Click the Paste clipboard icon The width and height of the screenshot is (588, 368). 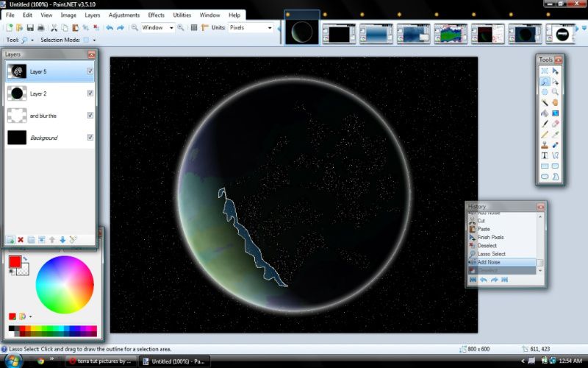tap(75, 27)
